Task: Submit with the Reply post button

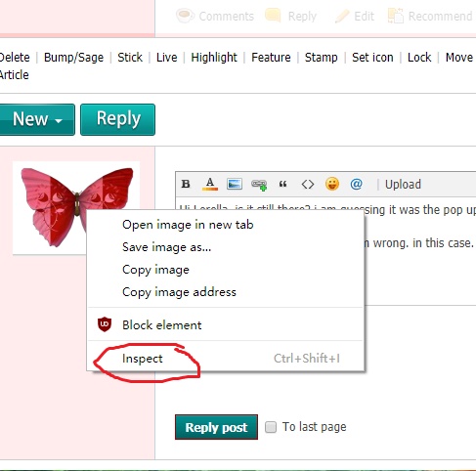Action: pyautogui.click(x=216, y=427)
